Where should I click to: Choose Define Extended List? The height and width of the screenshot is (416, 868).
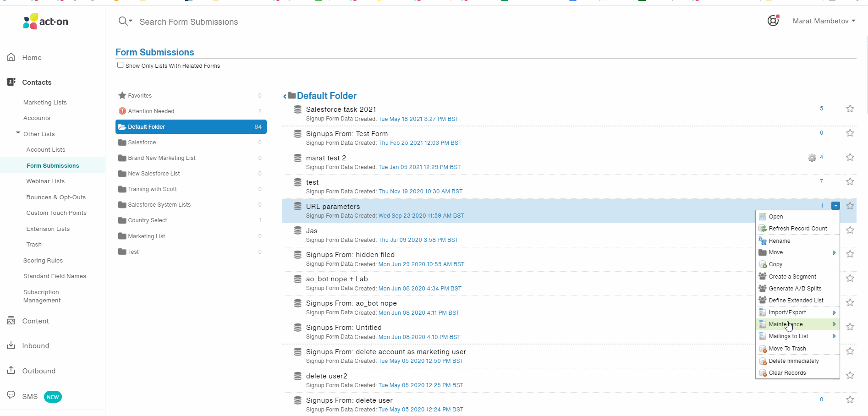(x=797, y=301)
